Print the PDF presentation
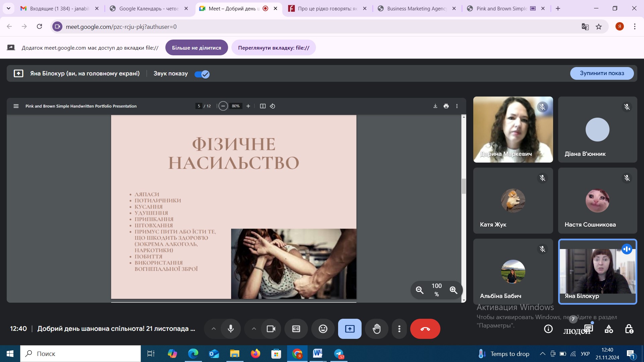 click(x=446, y=106)
